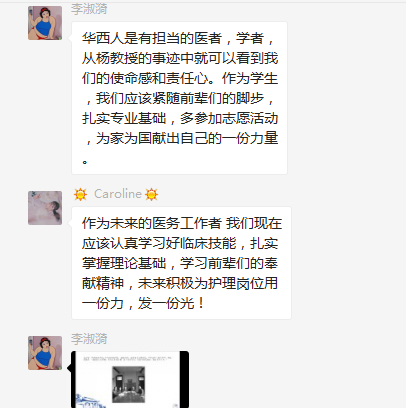406x408 pixels.
Task: Click the line starting 作为未来的医务工作者
Action: (x=182, y=223)
